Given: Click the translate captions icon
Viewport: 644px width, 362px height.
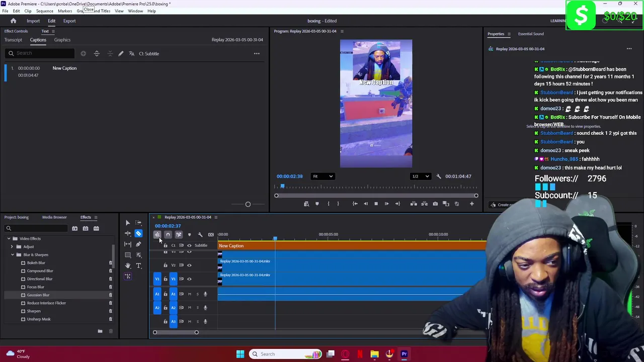Looking at the screenshot, I should point(132,53).
